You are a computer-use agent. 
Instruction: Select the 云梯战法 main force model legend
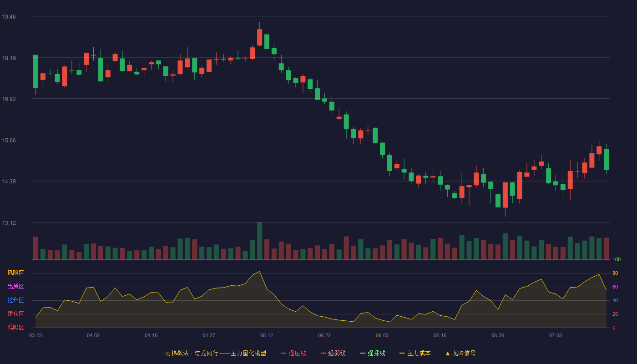click(x=215, y=353)
